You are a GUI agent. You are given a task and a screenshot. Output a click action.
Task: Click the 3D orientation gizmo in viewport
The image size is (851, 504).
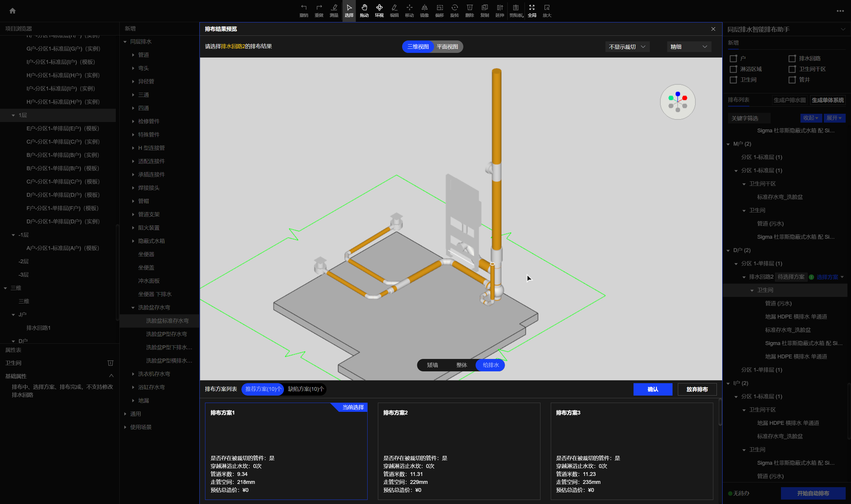coord(678,102)
